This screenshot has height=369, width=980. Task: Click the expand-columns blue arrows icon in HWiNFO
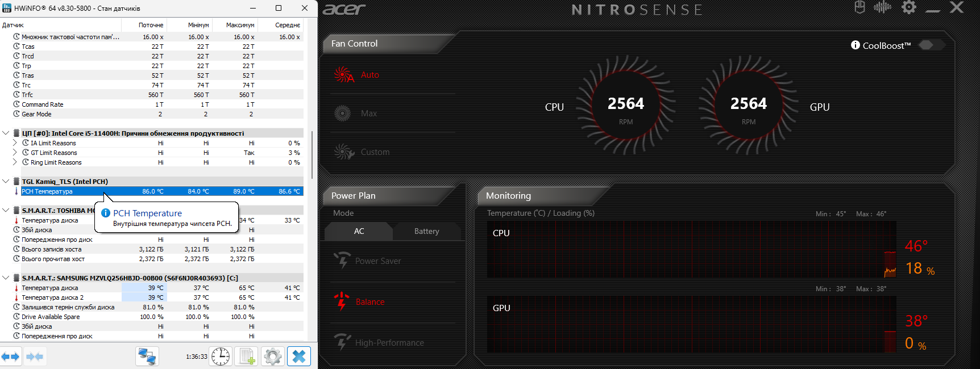pos(11,357)
